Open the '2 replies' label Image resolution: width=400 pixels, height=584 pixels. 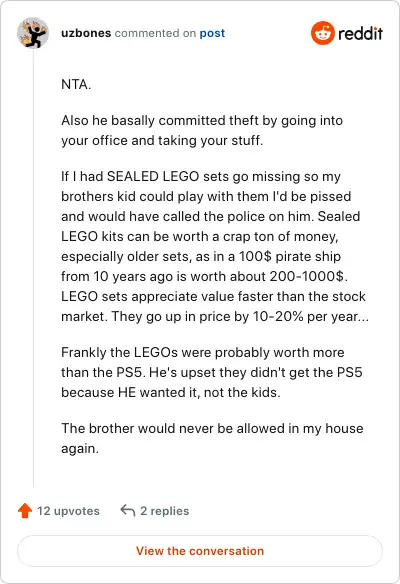[165, 511]
